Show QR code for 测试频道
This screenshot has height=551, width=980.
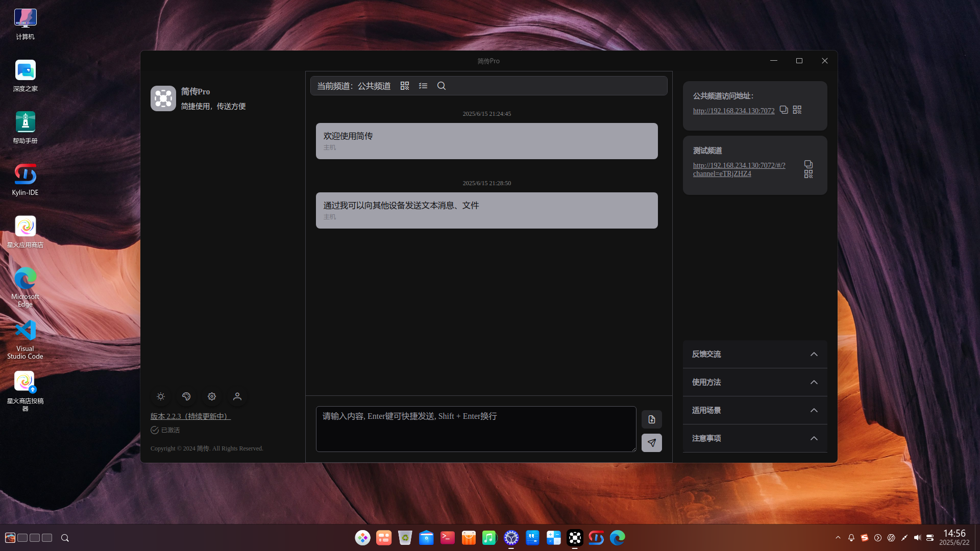808,174
